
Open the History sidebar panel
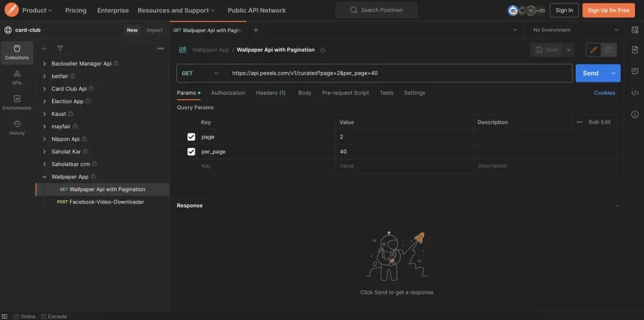point(17,127)
